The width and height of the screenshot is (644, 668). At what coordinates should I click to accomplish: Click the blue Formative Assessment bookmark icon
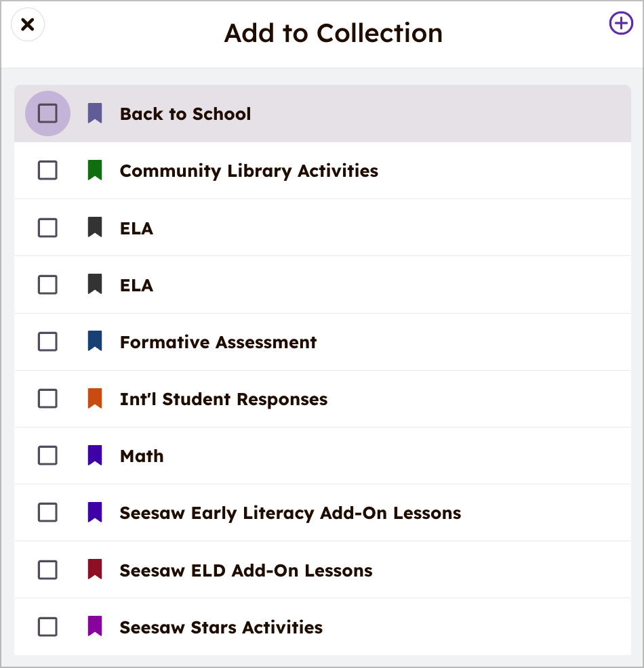[95, 341]
